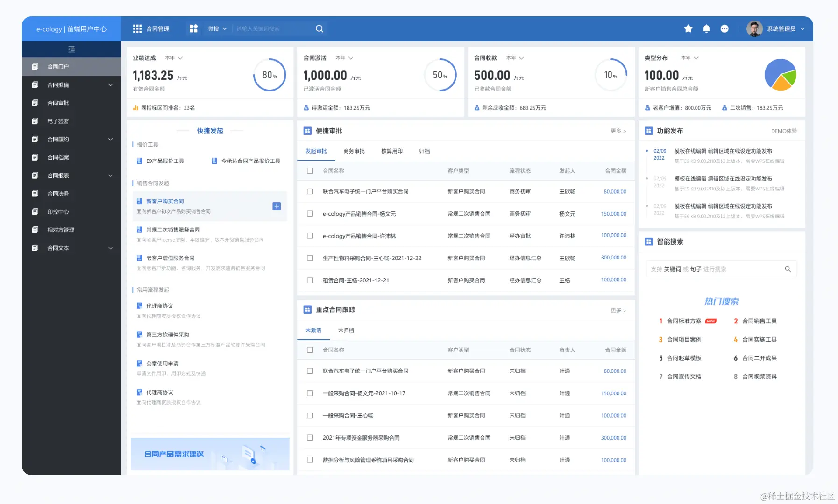
Task: Click the search magnifier icon in top bar
Action: point(320,29)
